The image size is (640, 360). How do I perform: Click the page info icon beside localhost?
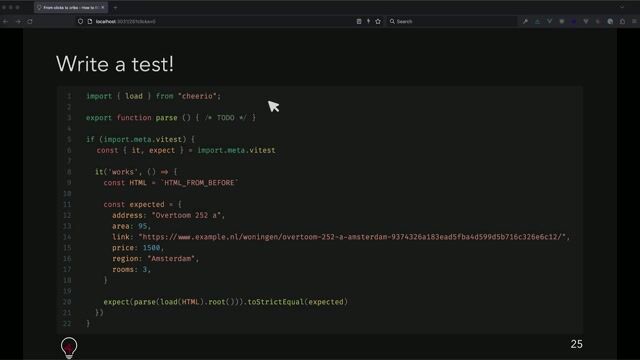[90, 21]
